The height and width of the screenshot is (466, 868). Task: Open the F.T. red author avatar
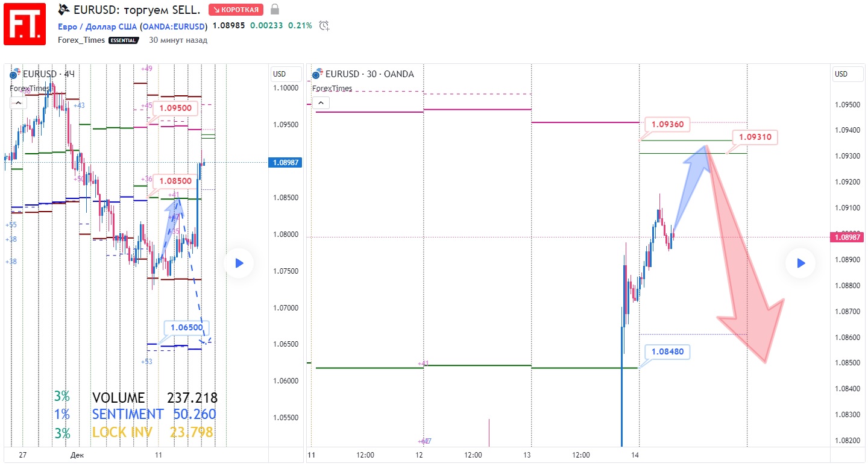click(25, 24)
